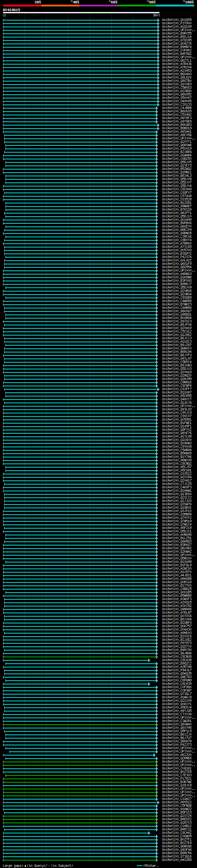Click the =50char. scale legend
Viewport: 197px width, 868px height.
pos(147,865)
